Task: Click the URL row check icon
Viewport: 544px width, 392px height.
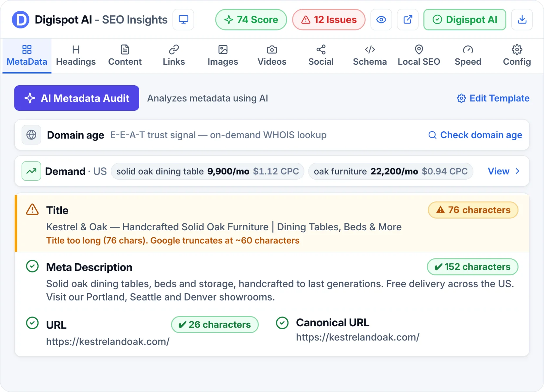Action: (x=32, y=323)
